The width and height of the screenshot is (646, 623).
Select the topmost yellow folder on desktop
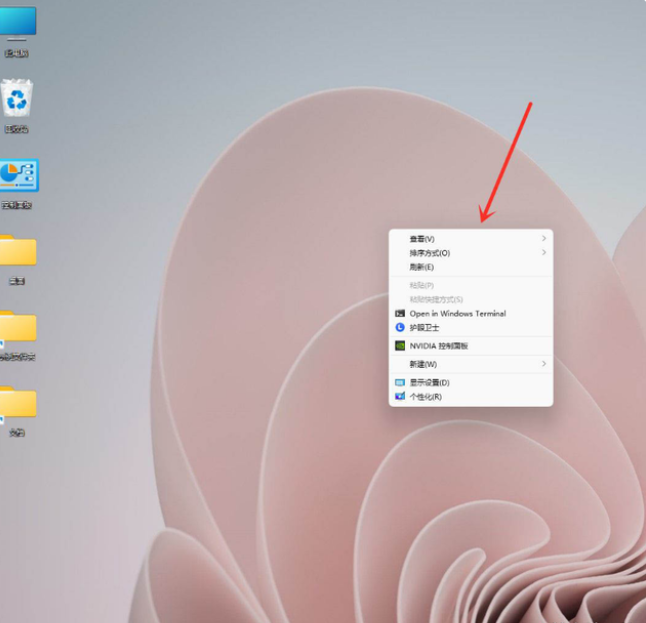pos(18,251)
